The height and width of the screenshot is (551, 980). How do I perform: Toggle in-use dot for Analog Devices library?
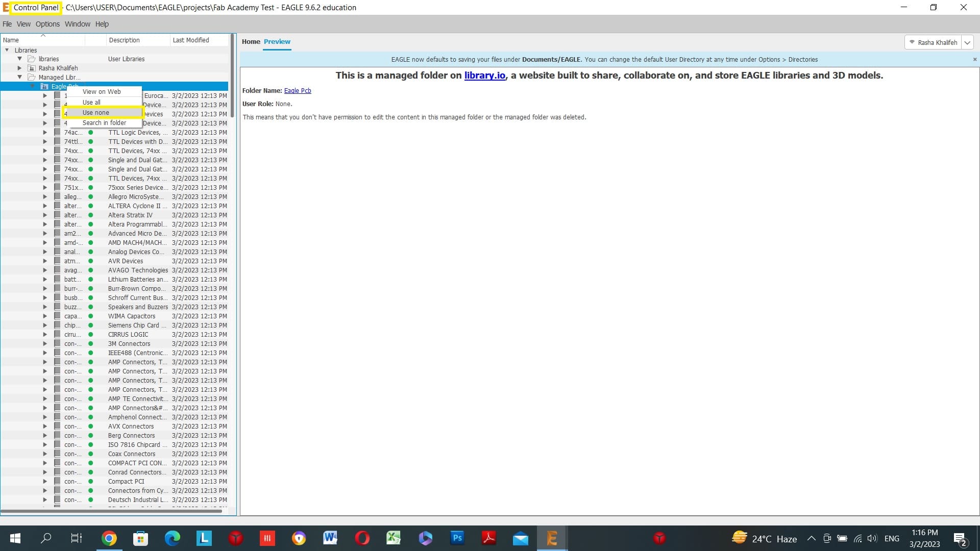point(91,252)
